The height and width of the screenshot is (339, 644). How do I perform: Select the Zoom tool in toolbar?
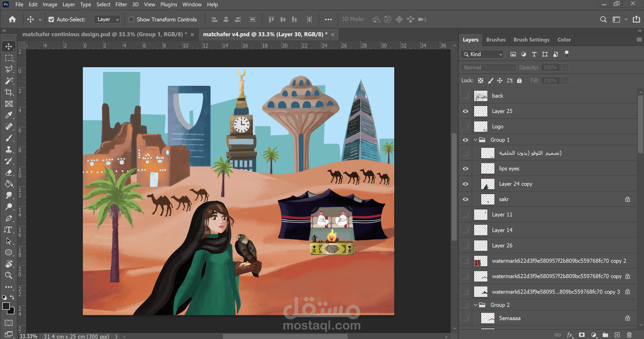click(x=9, y=275)
